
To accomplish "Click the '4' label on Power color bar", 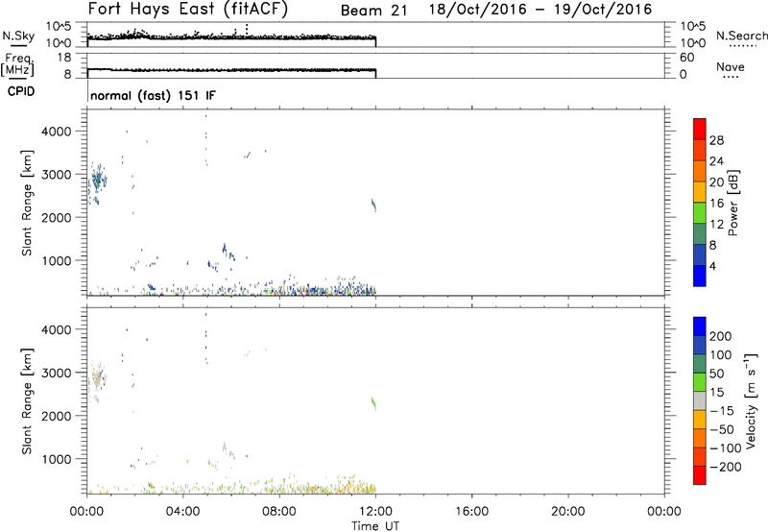I will click(712, 266).
